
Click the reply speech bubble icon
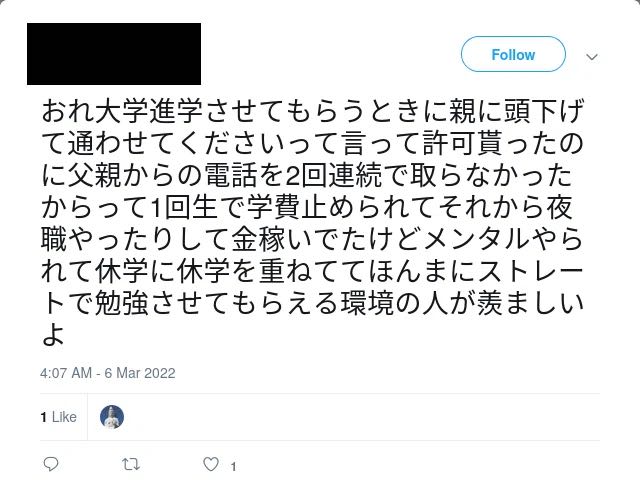coord(52,465)
